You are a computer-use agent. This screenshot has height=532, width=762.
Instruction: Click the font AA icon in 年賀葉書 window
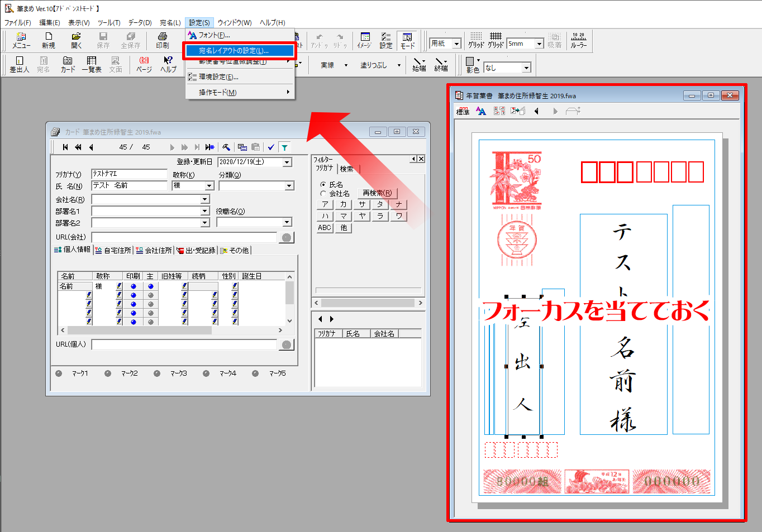(481, 111)
